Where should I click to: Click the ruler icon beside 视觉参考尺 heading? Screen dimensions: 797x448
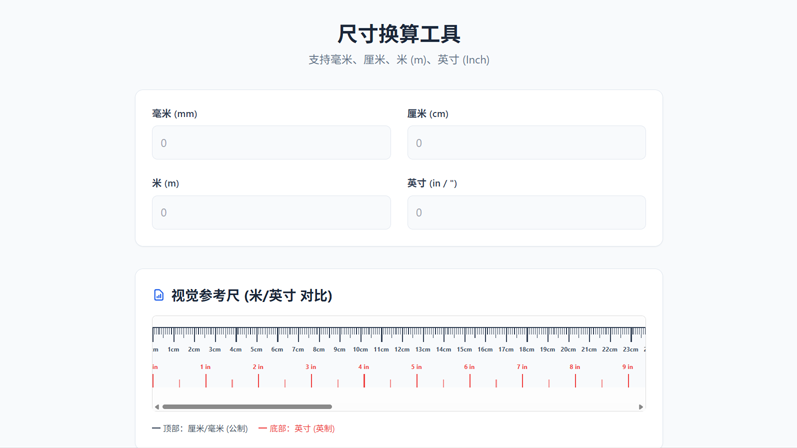click(x=159, y=296)
